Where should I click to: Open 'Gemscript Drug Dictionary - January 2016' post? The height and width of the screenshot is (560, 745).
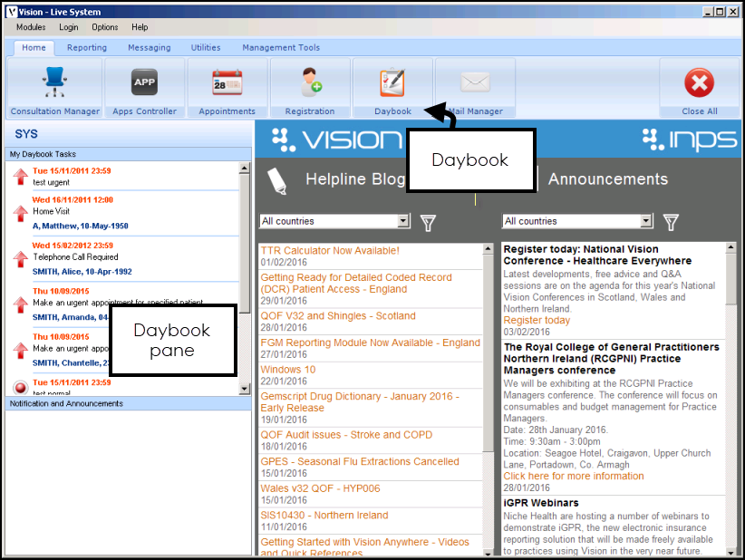coord(360,401)
